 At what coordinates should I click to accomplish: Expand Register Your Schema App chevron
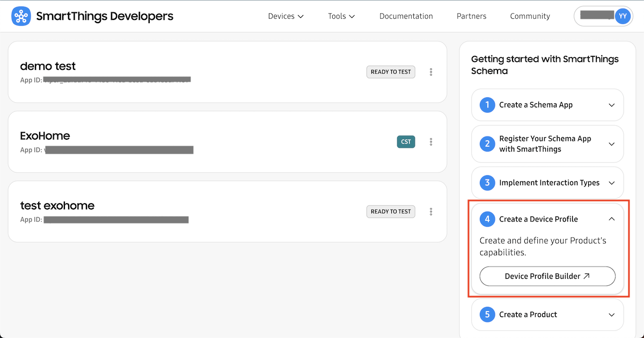click(x=612, y=144)
